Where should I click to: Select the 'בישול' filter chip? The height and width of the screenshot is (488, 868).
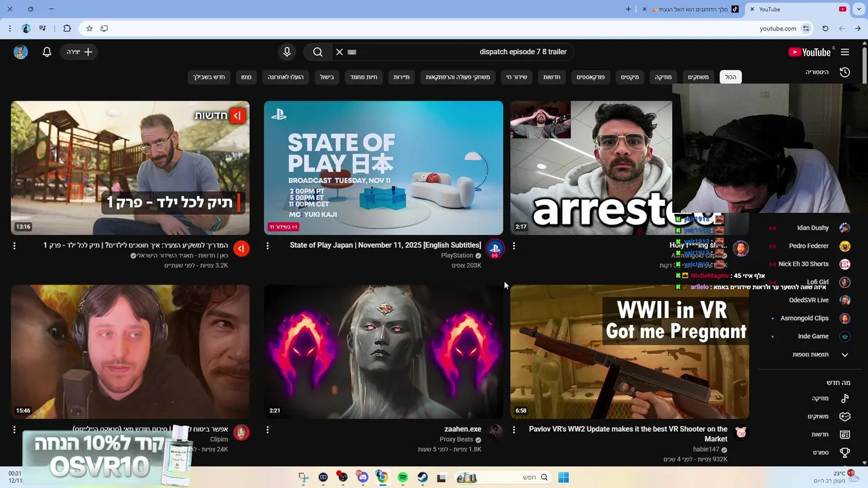tap(327, 77)
